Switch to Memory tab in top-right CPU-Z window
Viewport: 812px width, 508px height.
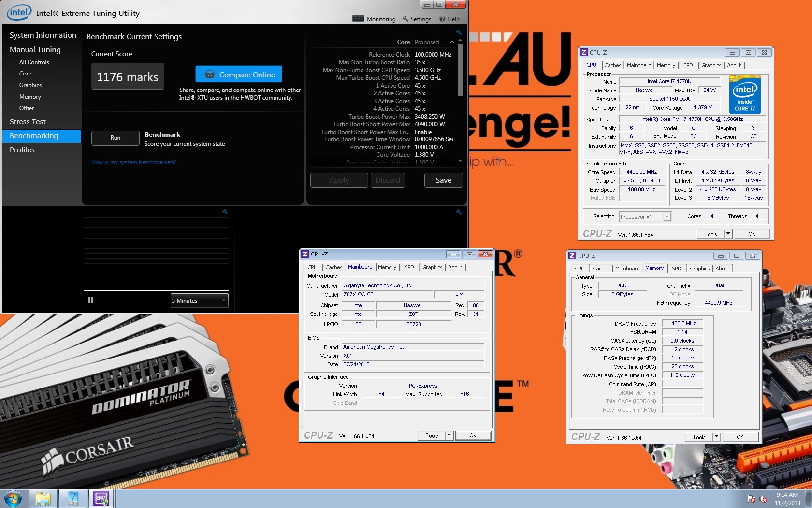(x=666, y=65)
